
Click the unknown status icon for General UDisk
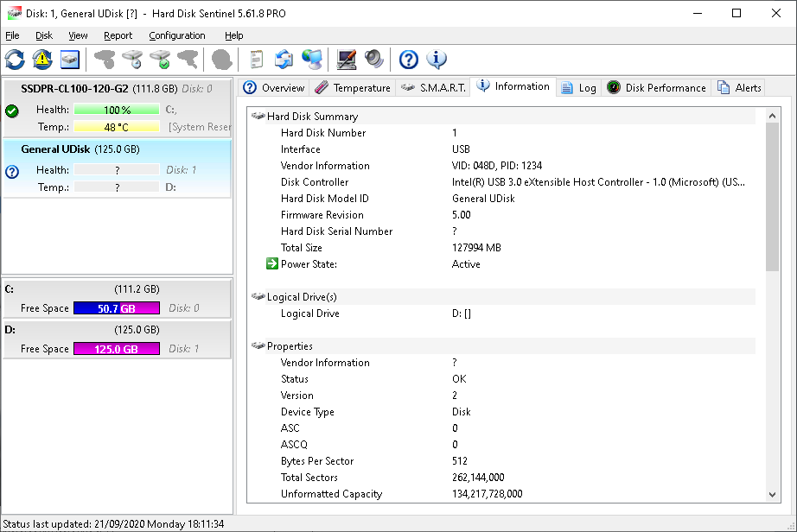(x=12, y=172)
